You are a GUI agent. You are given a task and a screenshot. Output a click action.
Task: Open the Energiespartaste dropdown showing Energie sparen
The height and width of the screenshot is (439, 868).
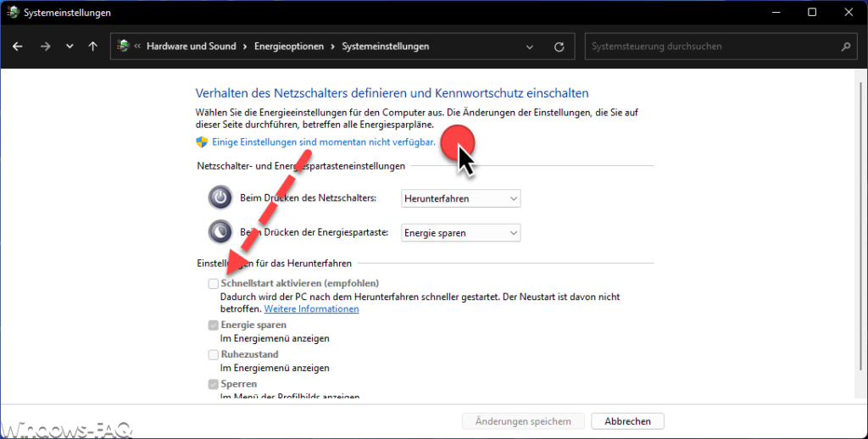460,233
